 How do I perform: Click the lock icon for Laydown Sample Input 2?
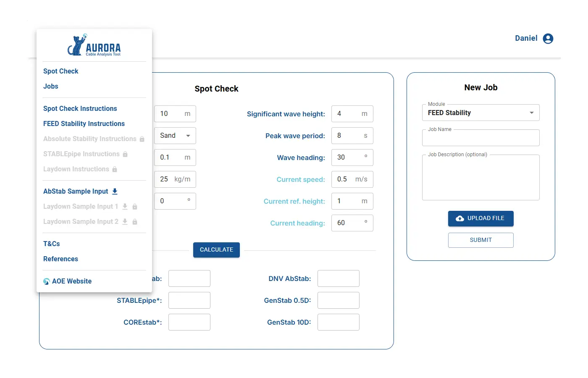pos(135,222)
